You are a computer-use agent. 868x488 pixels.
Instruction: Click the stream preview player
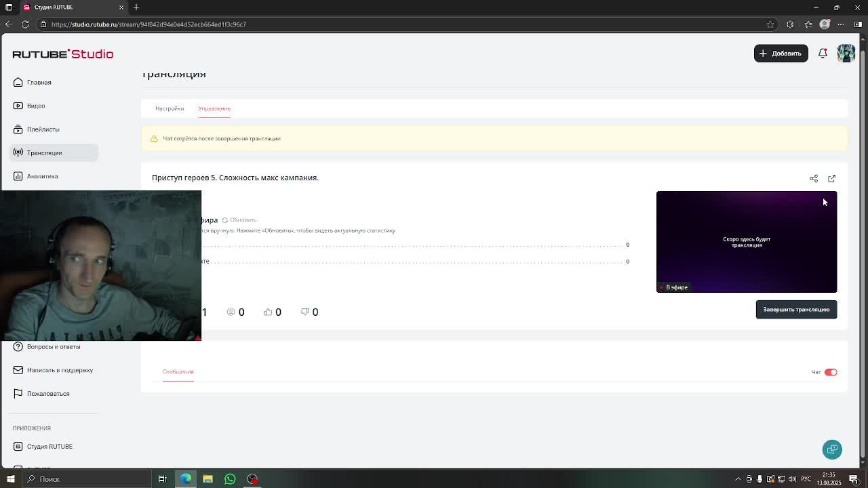pyautogui.click(x=747, y=242)
